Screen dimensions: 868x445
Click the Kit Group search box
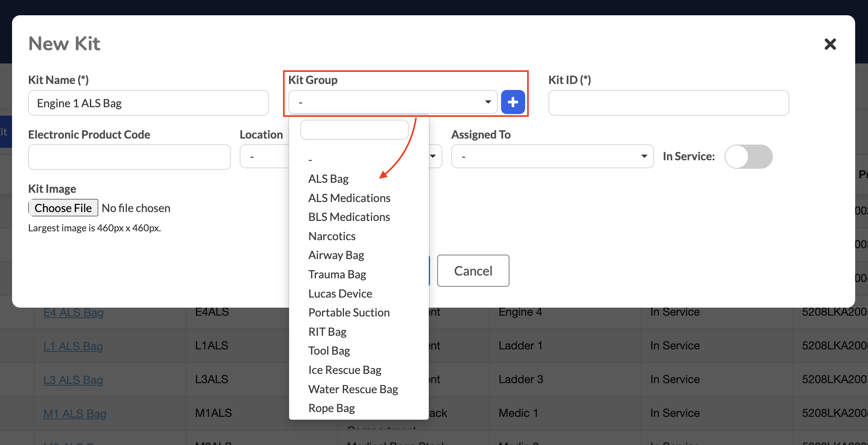point(355,130)
